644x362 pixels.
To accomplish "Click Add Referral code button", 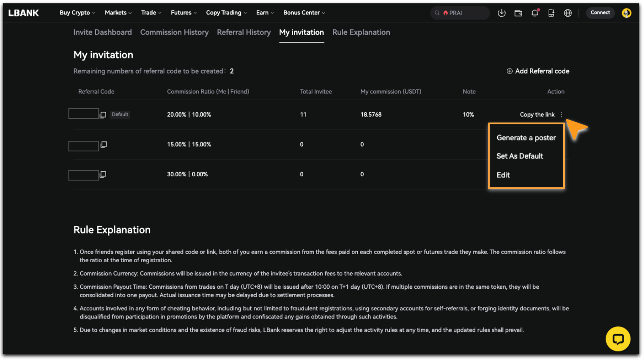I will pyautogui.click(x=538, y=71).
